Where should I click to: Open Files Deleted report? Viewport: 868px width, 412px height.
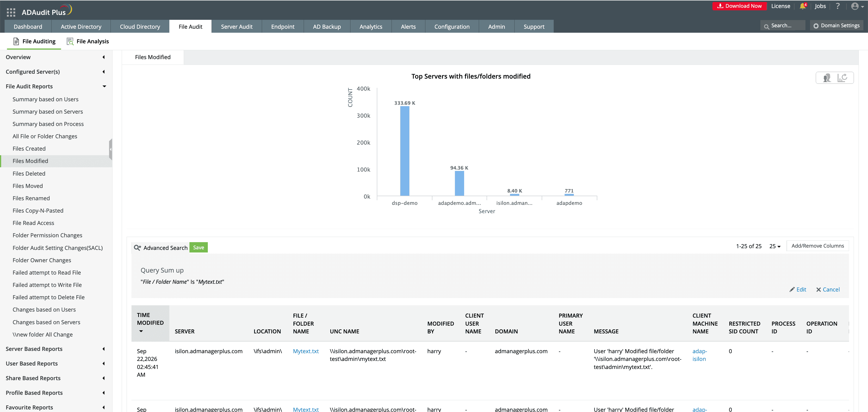pos(29,174)
